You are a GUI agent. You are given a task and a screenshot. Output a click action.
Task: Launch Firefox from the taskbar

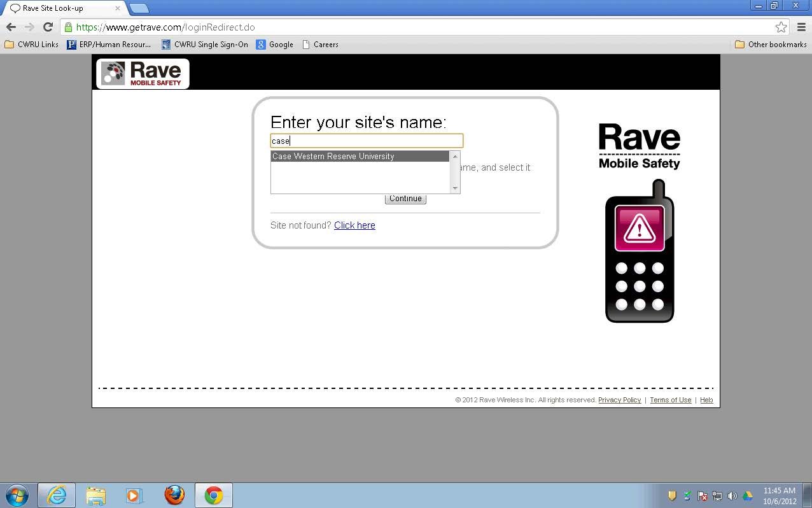[174, 495]
